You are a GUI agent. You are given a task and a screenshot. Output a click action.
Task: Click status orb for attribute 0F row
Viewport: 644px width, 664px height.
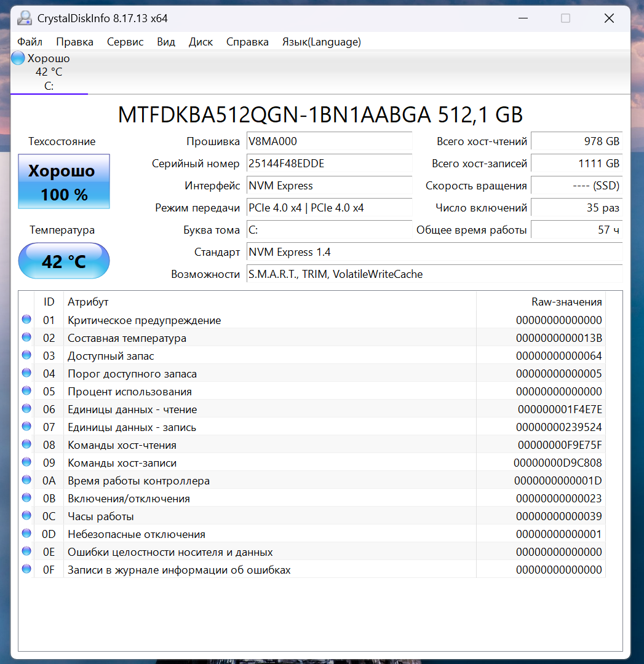(x=26, y=569)
